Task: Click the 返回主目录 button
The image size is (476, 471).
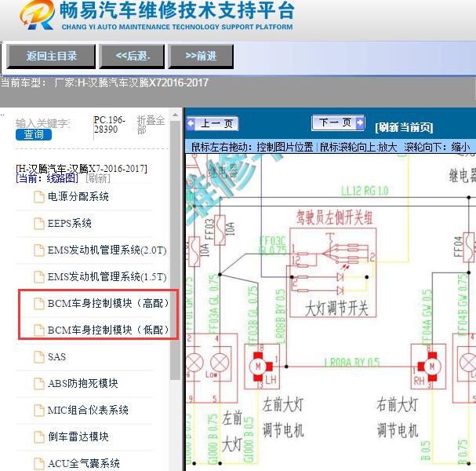Action: coord(51,57)
